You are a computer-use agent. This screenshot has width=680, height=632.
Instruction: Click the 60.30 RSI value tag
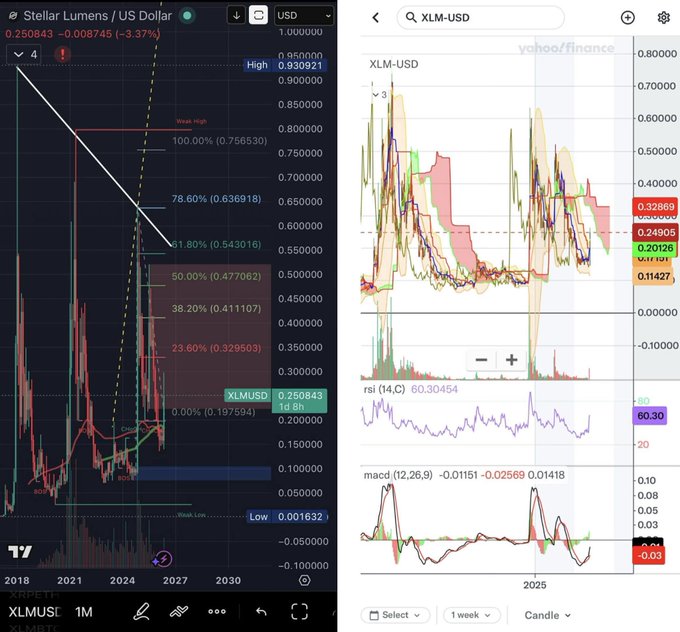click(650, 416)
